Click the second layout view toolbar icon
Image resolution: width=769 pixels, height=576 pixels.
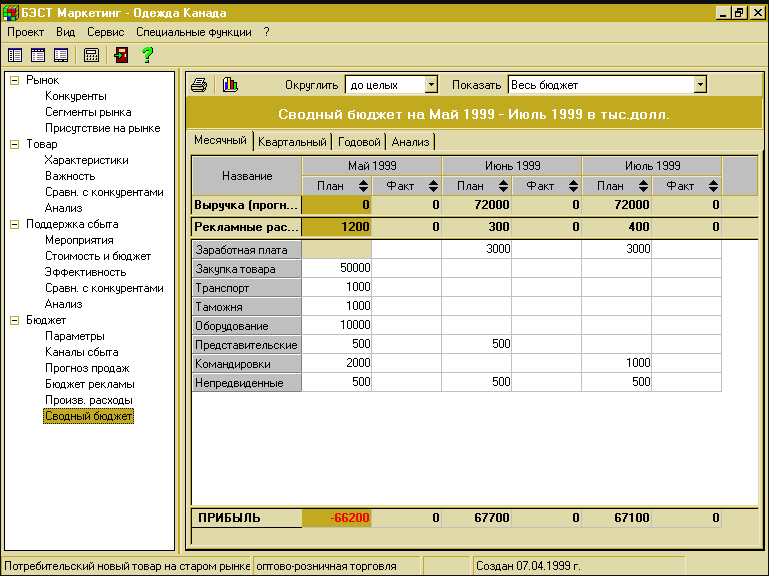click(38, 55)
